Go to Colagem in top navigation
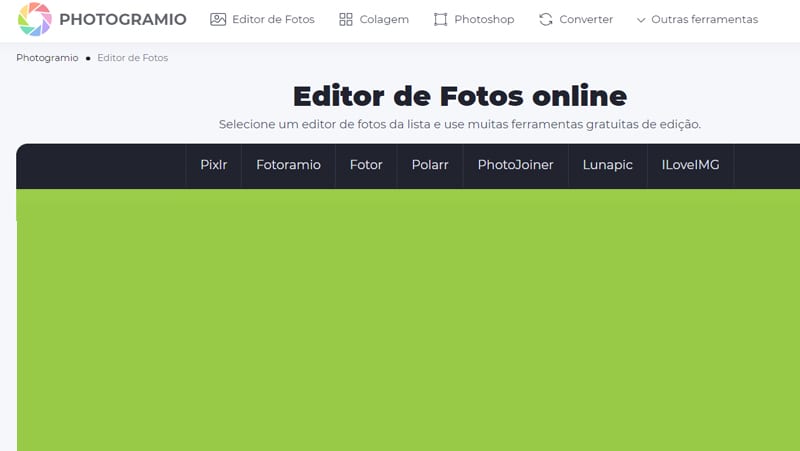This screenshot has width=800, height=451. [x=384, y=19]
